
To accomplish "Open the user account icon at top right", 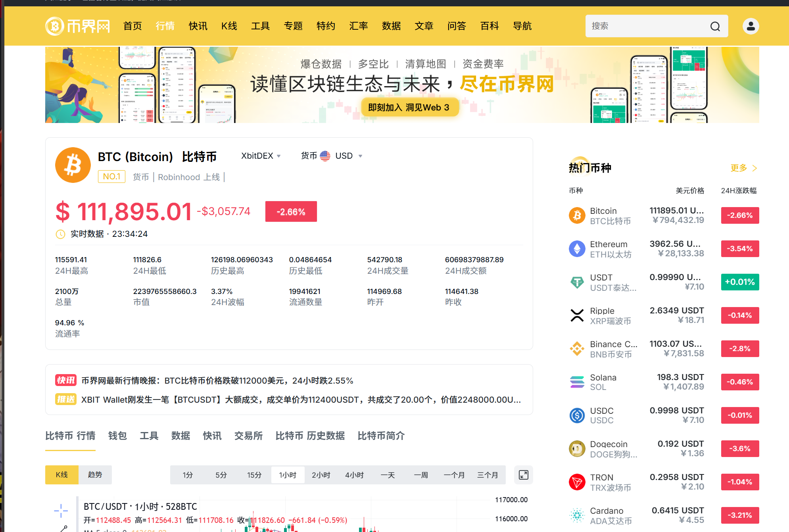I will pyautogui.click(x=750, y=26).
